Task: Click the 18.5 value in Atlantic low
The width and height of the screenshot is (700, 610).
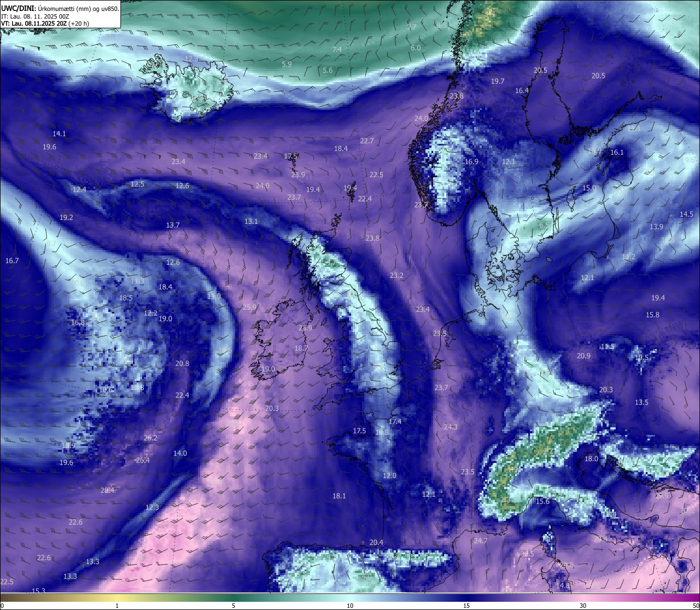Action: pyautogui.click(x=126, y=298)
